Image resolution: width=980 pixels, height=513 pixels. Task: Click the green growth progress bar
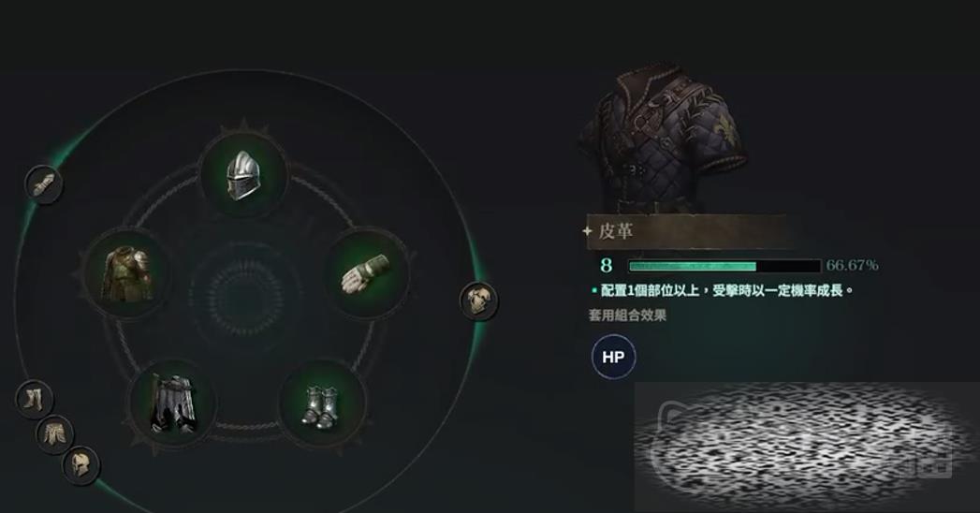[x=724, y=266]
